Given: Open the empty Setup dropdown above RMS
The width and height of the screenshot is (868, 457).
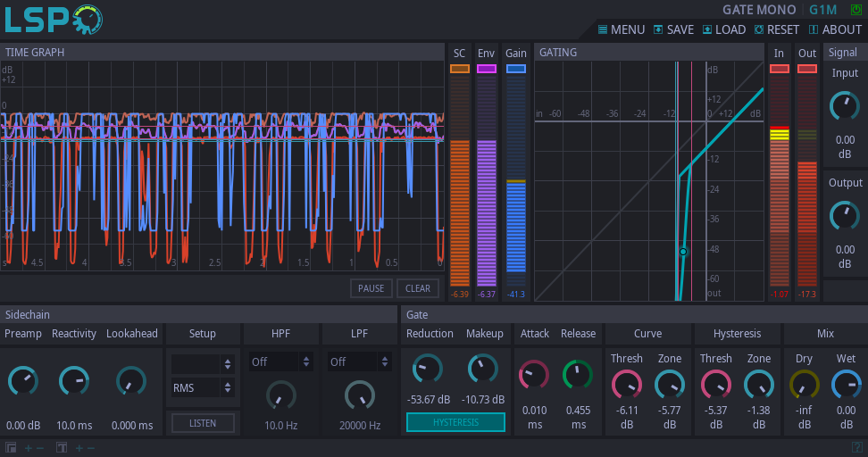Looking at the screenshot, I should [x=203, y=363].
